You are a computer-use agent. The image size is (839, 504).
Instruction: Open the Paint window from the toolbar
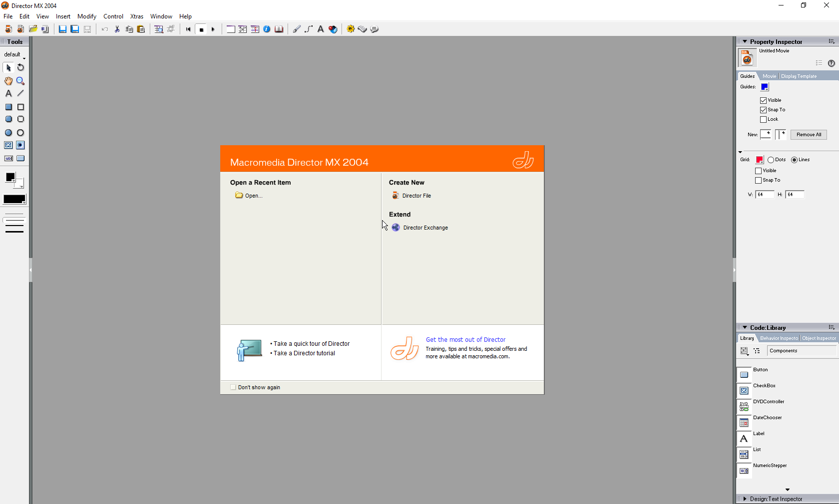pos(296,29)
